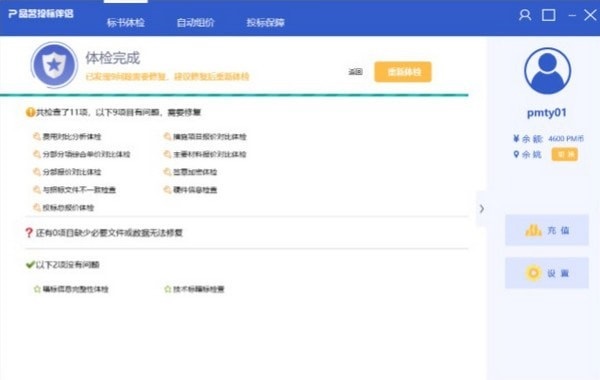Click magnifier icon beside 投标总报价体检

pyautogui.click(x=37, y=207)
